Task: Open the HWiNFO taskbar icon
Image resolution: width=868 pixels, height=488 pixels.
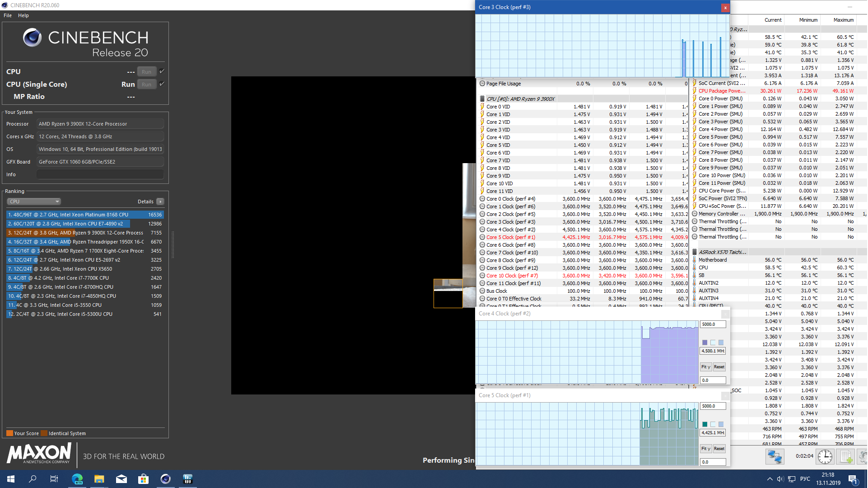Action: 187,479
